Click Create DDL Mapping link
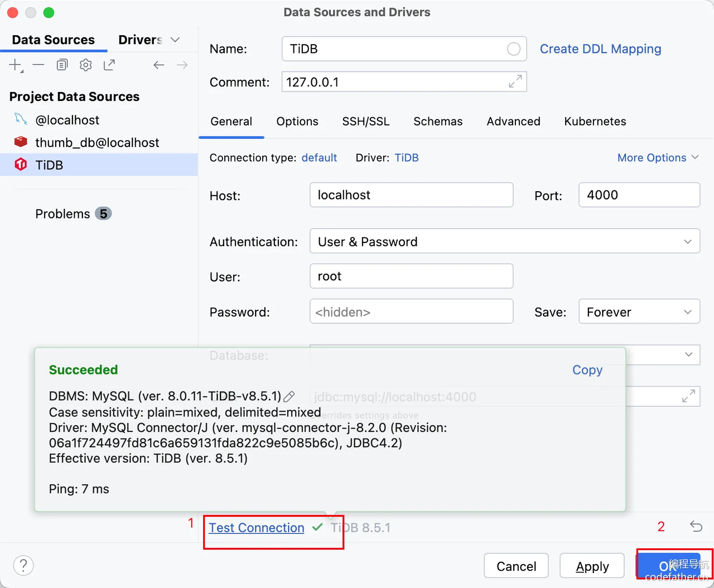Screen dimensions: 714x588 tap(600, 49)
